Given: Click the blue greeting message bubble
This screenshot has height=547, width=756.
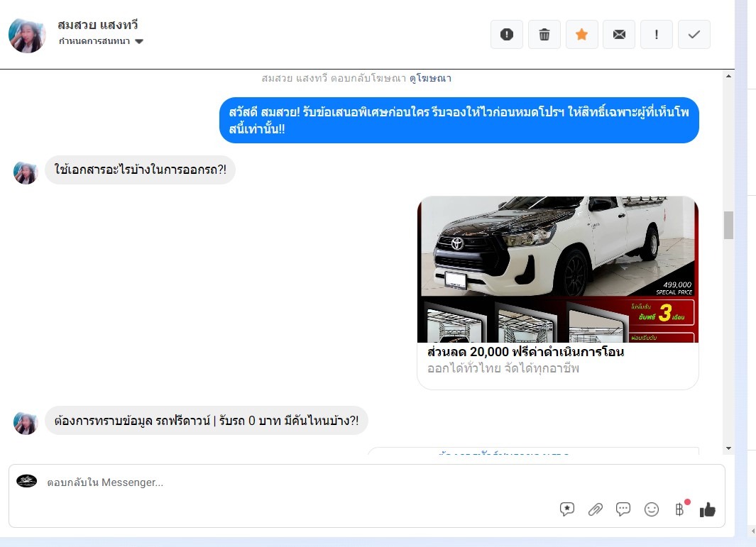Looking at the screenshot, I should [459, 121].
